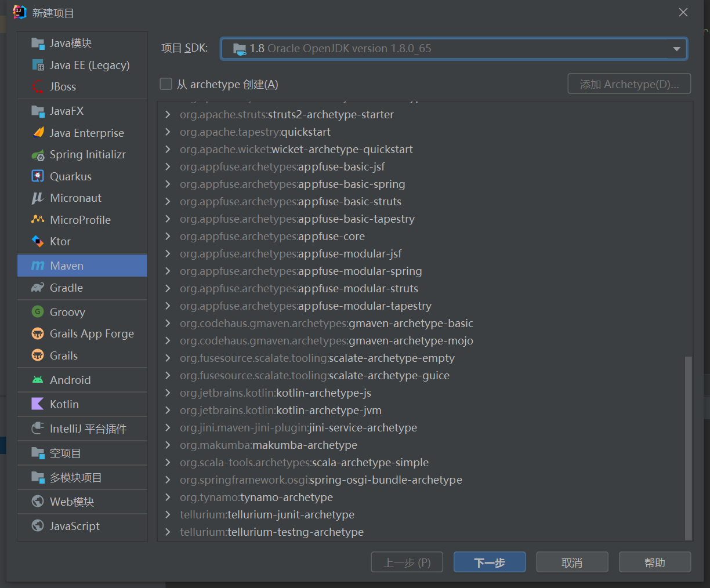710x588 pixels.
Task: Select appfuse-modular-jsf archetype text
Action: pyautogui.click(x=350, y=254)
